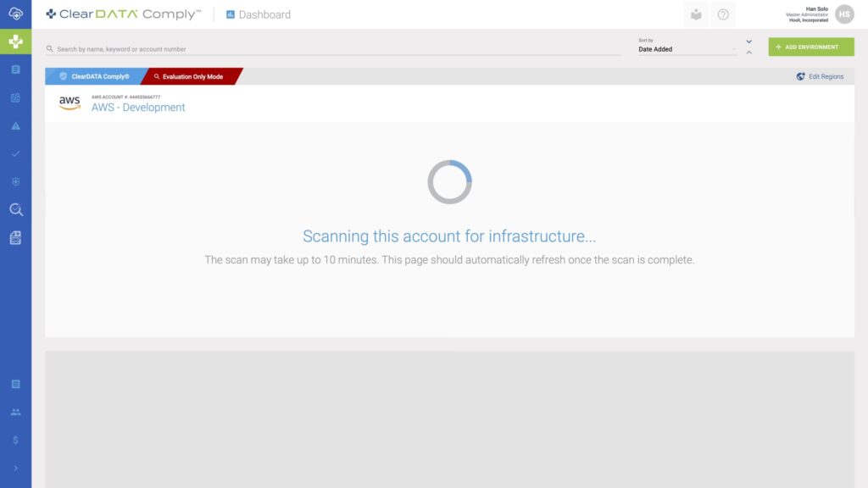Open the list lines icon near sidebar bottom

[x=15, y=384]
